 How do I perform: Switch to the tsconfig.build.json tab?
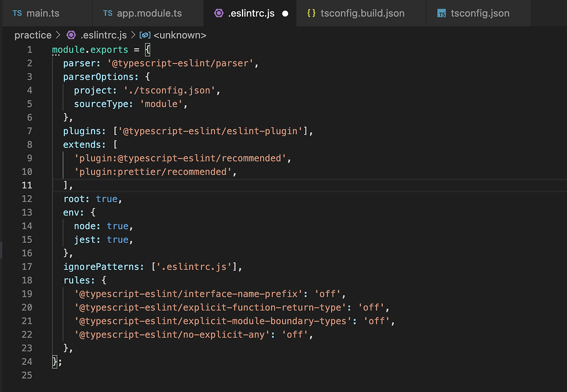[x=362, y=13]
